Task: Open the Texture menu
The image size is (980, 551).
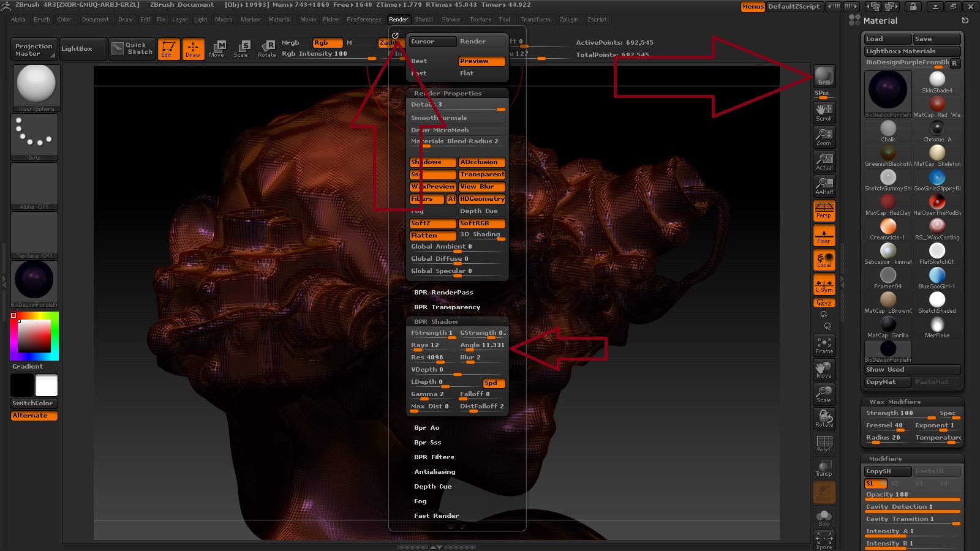Action: pos(480,20)
